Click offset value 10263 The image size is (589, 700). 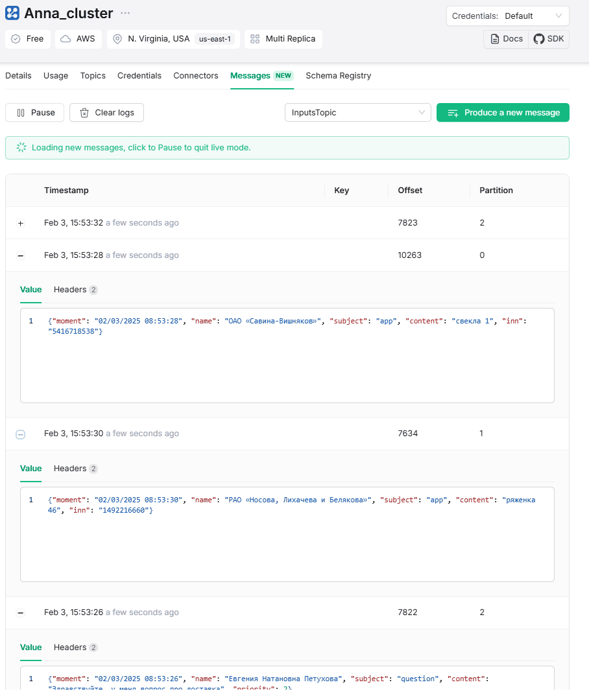pyautogui.click(x=409, y=255)
